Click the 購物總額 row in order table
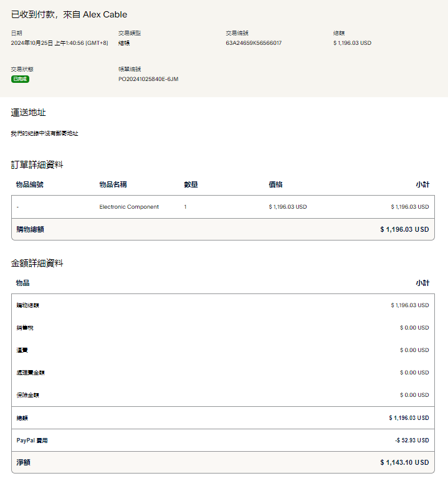Screen dimensions: 448x481 click(30, 229)
